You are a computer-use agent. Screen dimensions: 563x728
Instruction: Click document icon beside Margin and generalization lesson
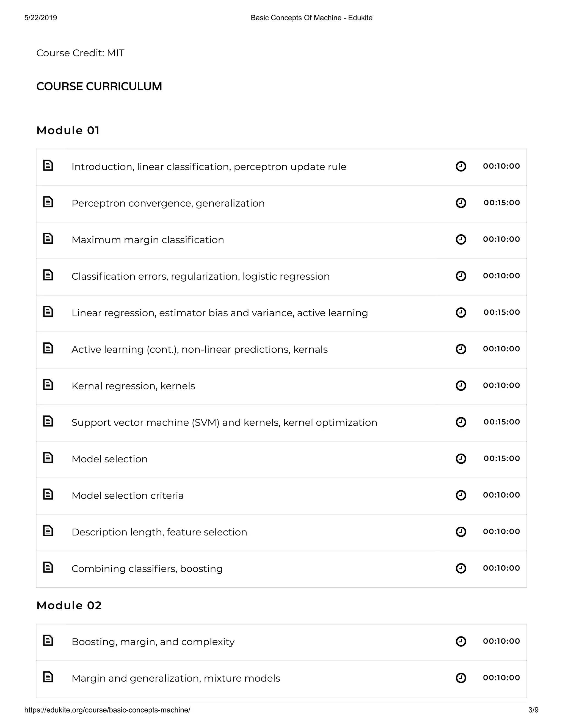pyautogui.click(x=48, y=677)
